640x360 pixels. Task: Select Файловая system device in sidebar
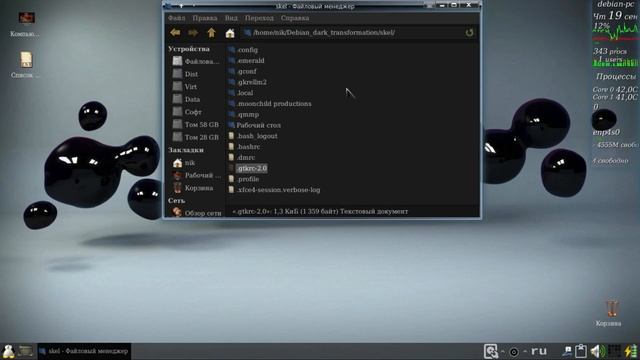[196, 61]
